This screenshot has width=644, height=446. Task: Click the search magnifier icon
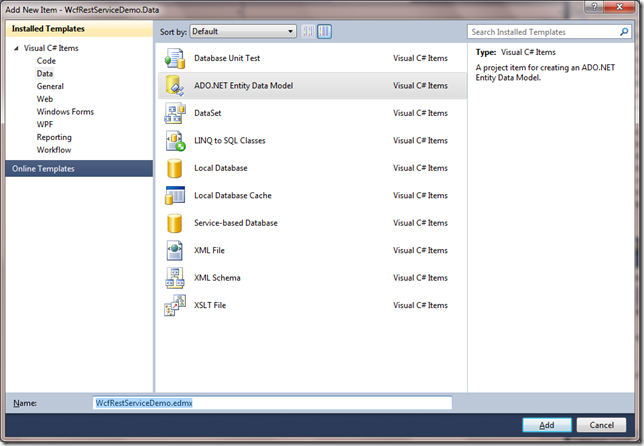[x=624, y=32]
